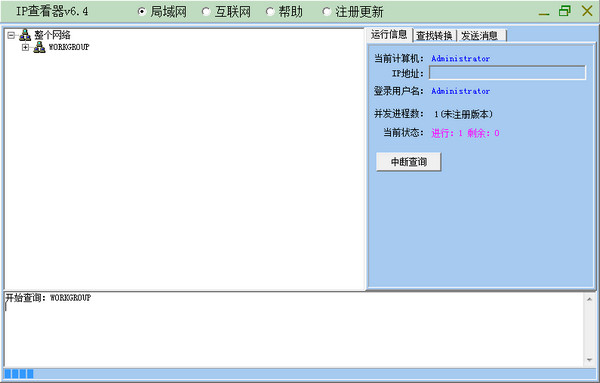600x383 pixels.
Task: Collapse the 整个网络 tree node
Action: 11,36
